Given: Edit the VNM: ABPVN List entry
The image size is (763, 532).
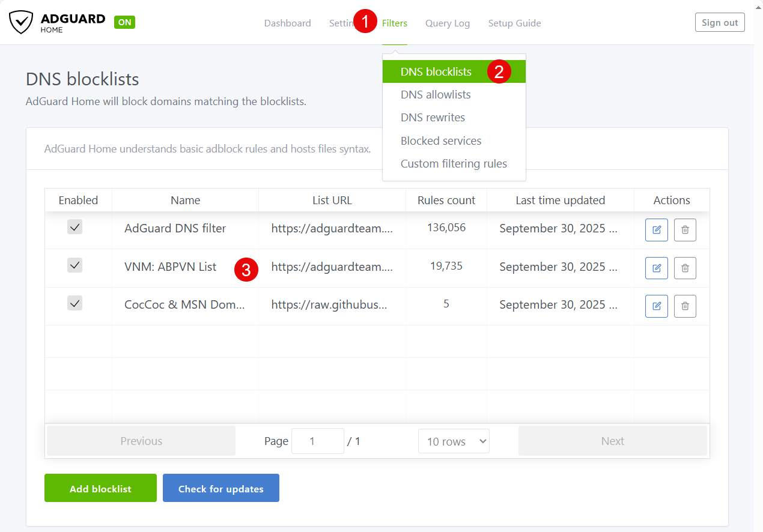Looking at the screenshot, I should (x=656, y=268).
